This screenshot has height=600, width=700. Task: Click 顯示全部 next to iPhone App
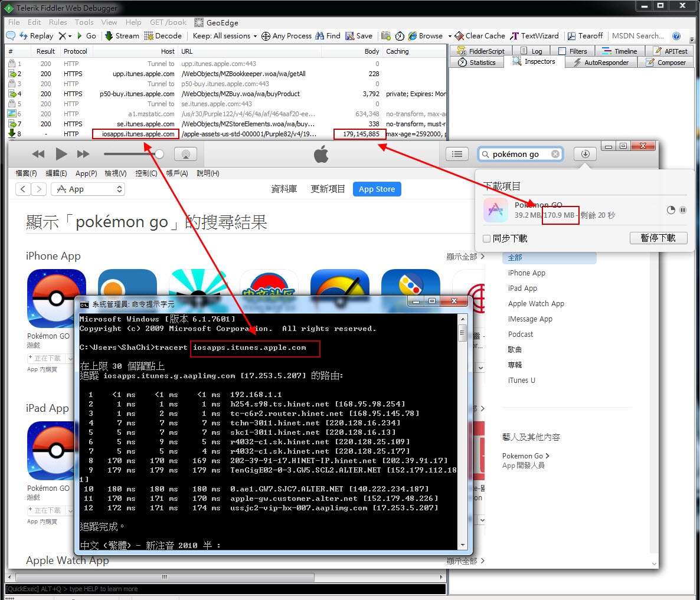click(466, 257)
